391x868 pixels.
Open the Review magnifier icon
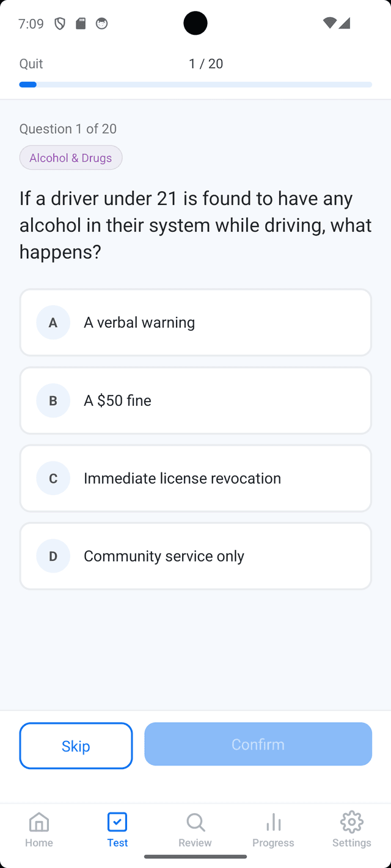tap(195, 822)
